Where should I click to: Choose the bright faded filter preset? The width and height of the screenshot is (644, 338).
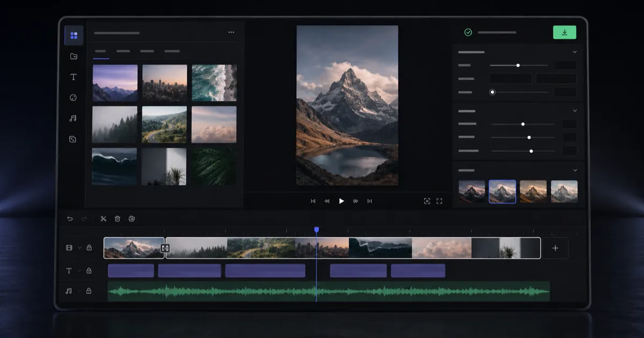click(x=564, y=192)
